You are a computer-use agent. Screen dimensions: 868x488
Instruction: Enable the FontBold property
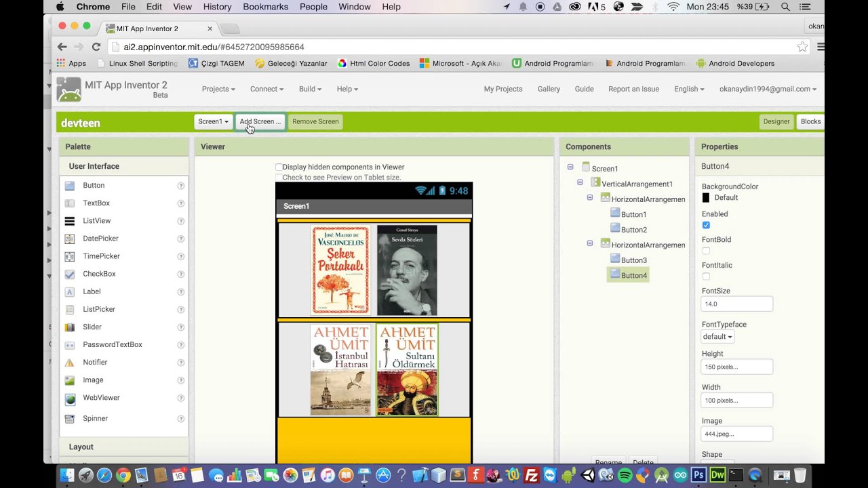(706, 251)
